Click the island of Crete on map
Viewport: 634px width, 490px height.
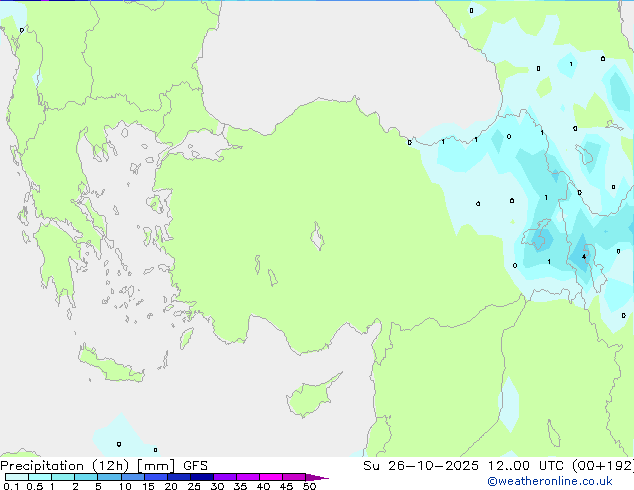[x=111, y=365]
